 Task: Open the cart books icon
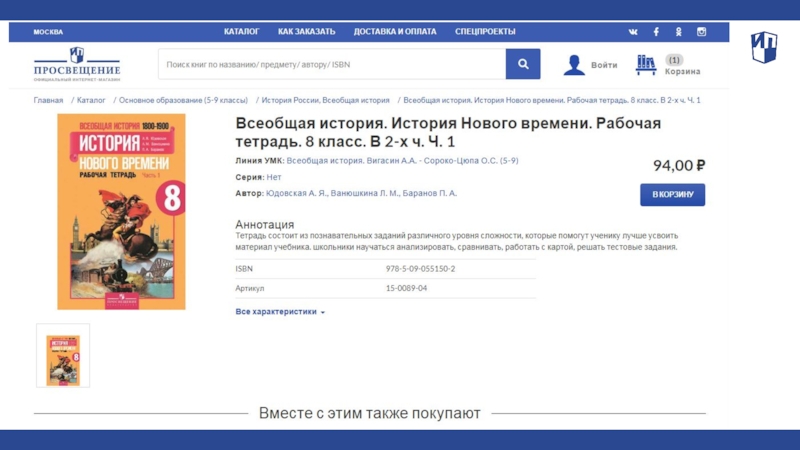pos(645,65)
